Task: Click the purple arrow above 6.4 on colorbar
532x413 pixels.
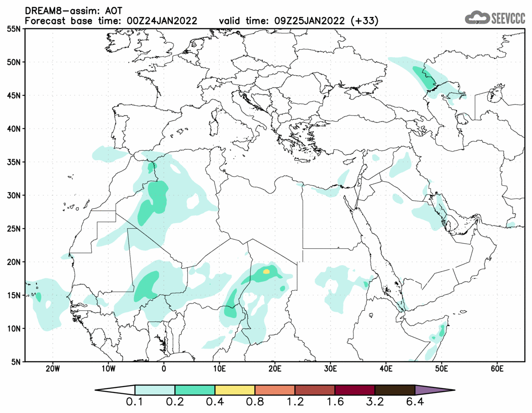Action: [434, 390]
